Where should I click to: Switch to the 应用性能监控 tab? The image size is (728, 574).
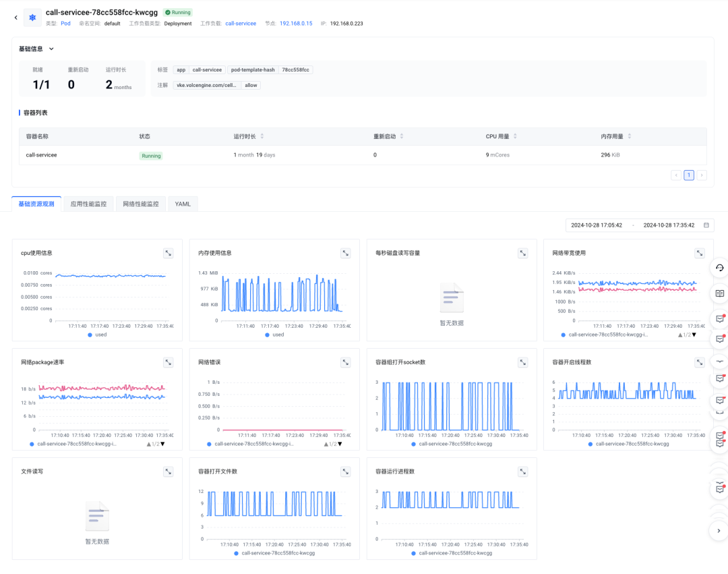click(x=88, y=204)
